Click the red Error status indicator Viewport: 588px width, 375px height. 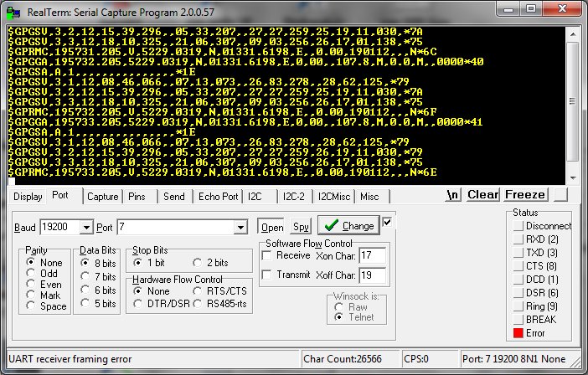pyautogui.click(x=518, y=332)
